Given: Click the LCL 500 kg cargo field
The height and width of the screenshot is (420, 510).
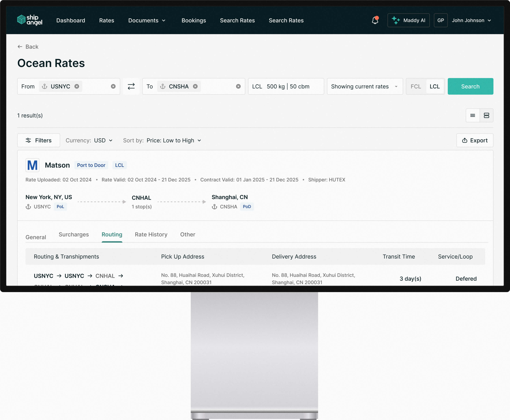Looking at the screenshot, I should (286, 86).
